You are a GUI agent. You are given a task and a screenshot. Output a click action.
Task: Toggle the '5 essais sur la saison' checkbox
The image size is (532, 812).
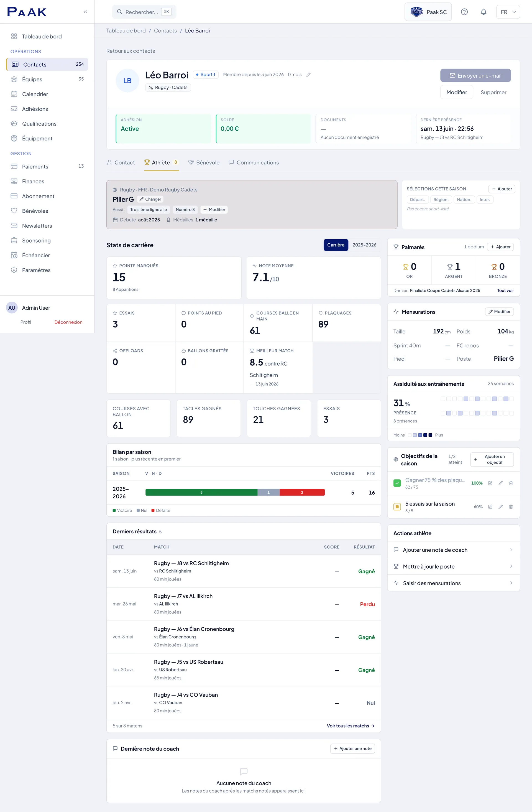(397, 507)
